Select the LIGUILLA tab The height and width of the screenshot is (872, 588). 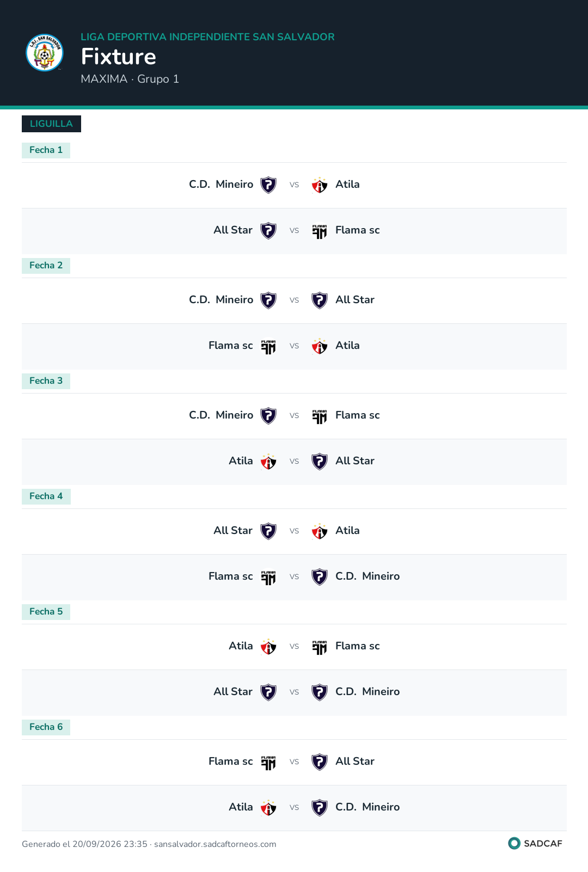(x=51, y=124)
